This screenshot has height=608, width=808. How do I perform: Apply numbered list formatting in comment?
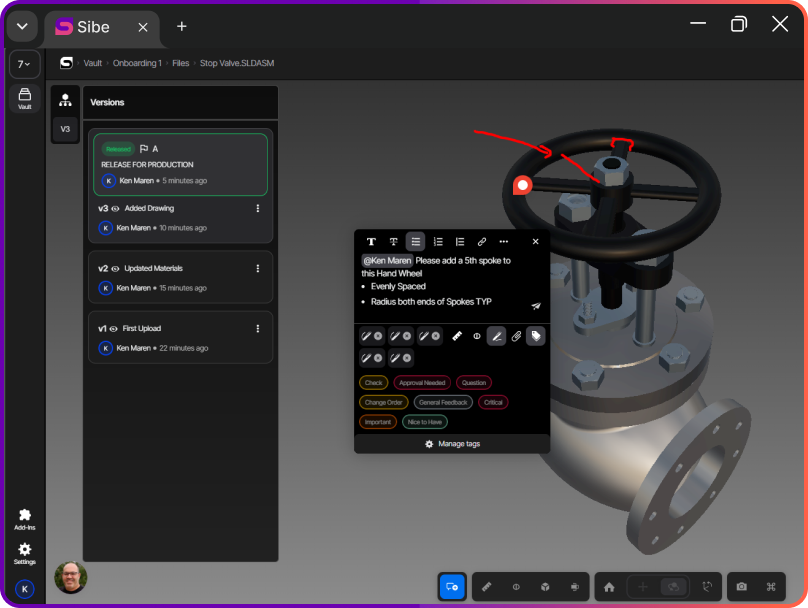[438, 242]
